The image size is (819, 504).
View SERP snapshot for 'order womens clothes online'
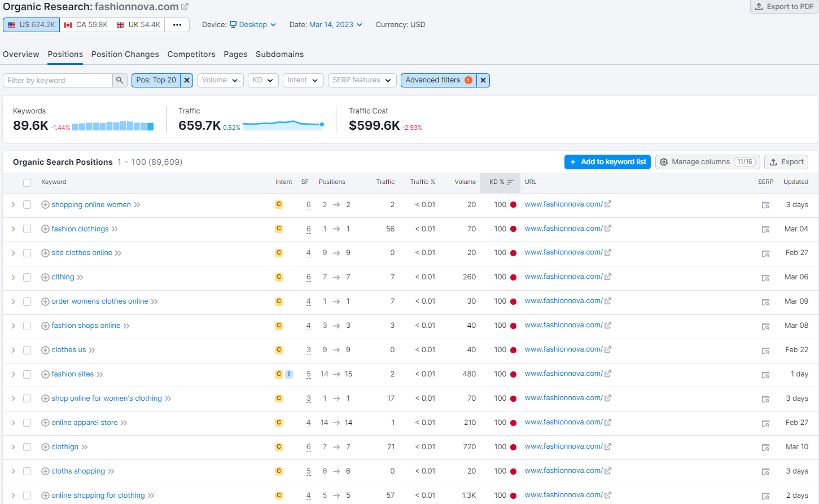pos(765,302)
